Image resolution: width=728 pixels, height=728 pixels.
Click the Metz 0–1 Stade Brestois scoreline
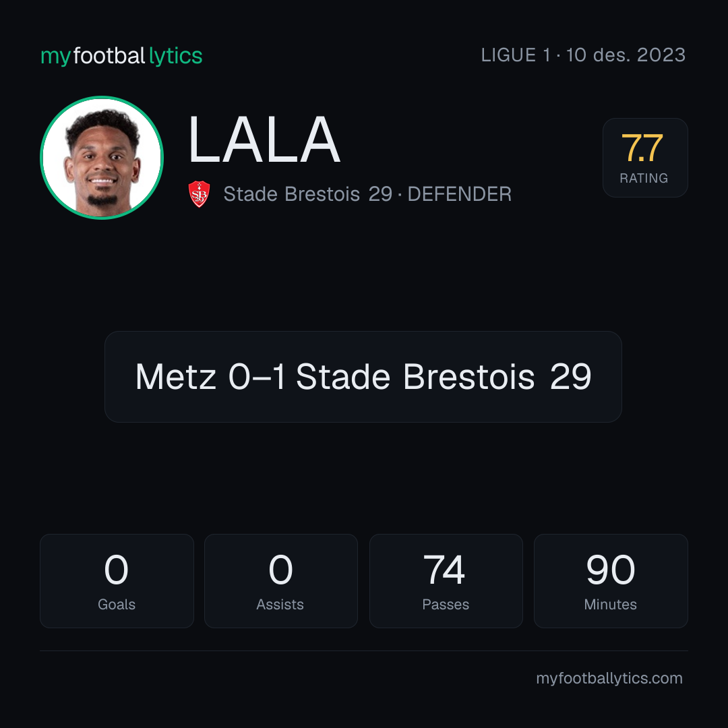(363, 377)
